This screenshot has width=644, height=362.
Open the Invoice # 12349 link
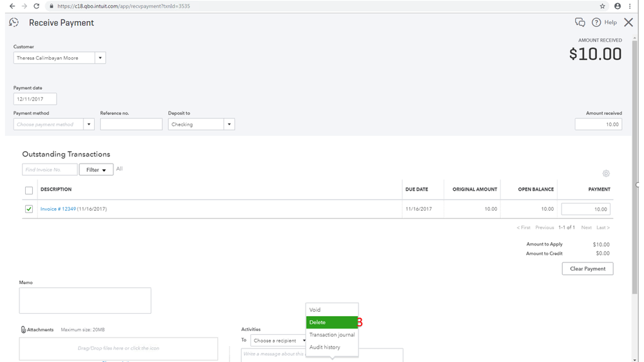pos(58,209)
